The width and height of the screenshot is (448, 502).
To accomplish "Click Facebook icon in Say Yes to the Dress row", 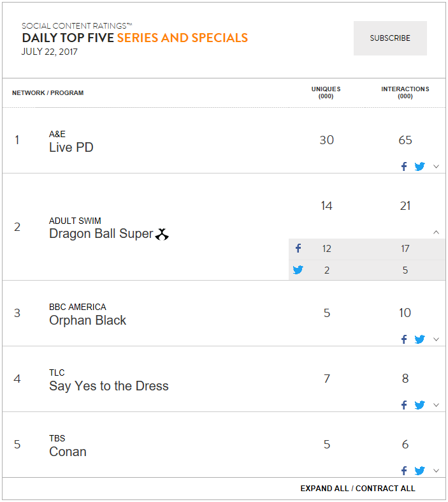I will (404, 405).
